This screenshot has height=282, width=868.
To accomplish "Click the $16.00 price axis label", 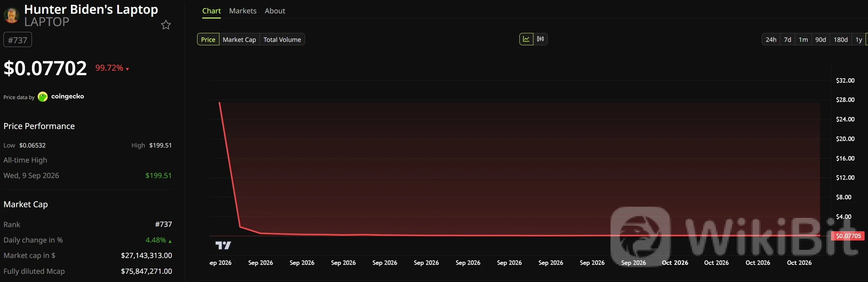I will coord(845,158).
